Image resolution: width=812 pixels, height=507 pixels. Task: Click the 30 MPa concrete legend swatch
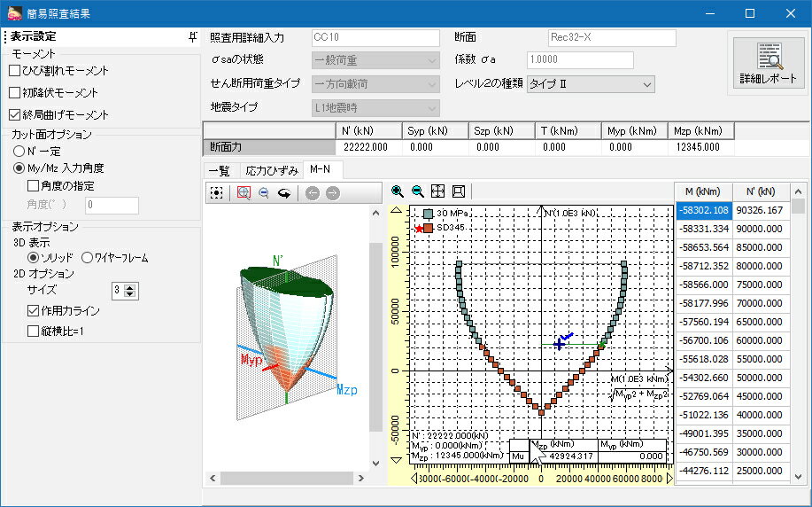[428, 214]
